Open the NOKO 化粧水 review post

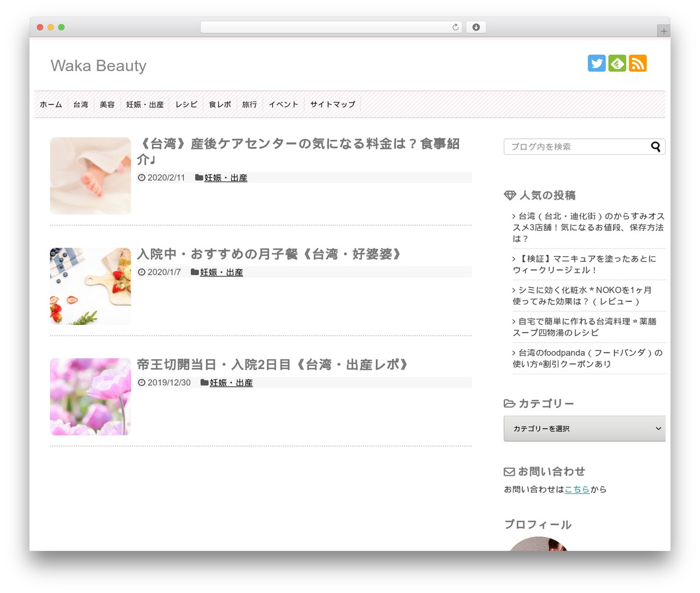(x=582, y=295)
